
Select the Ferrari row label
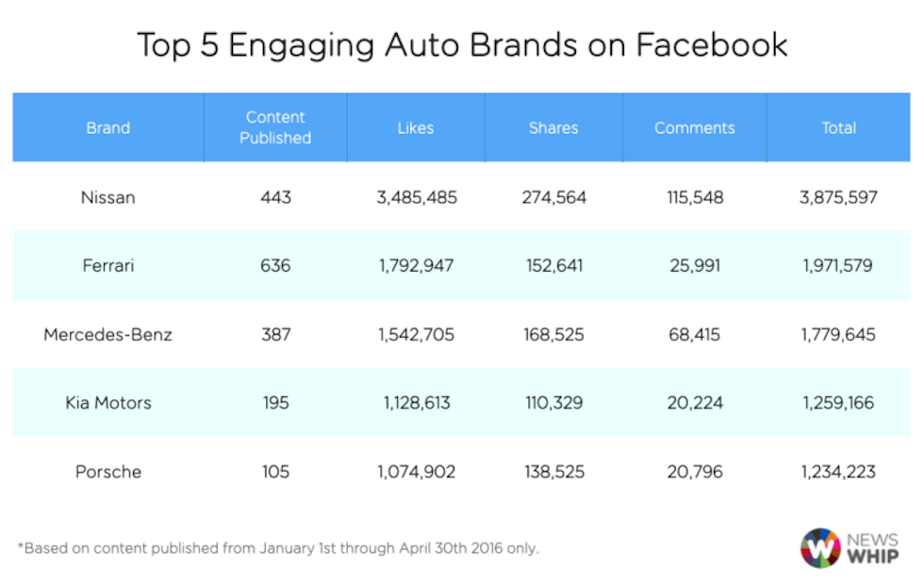tap(108, 265)
